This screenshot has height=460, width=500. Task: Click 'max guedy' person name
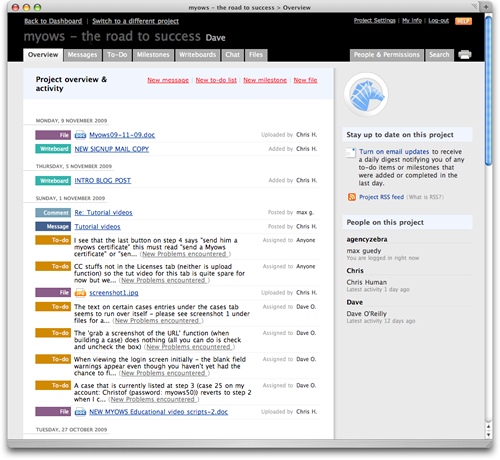(364, 251)
